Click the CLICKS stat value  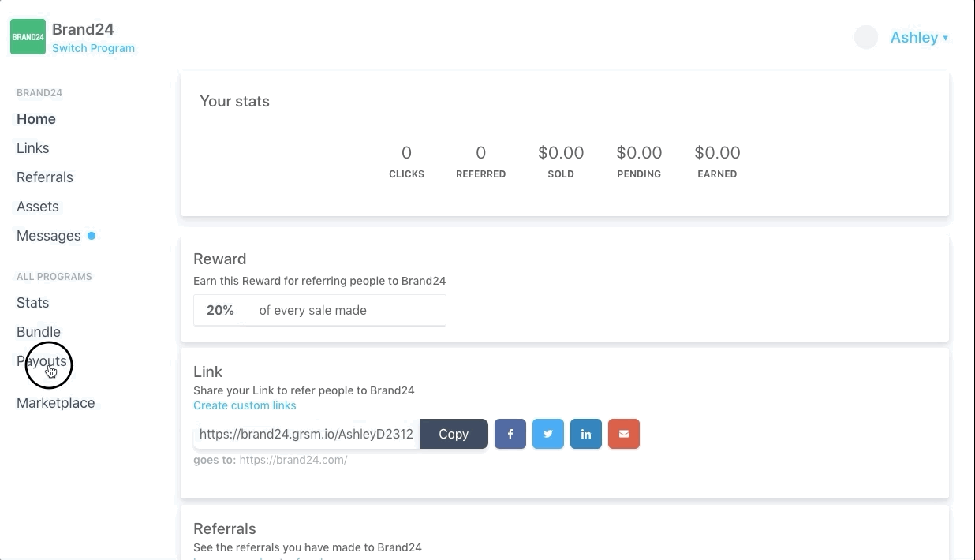(x=406, y=153)
